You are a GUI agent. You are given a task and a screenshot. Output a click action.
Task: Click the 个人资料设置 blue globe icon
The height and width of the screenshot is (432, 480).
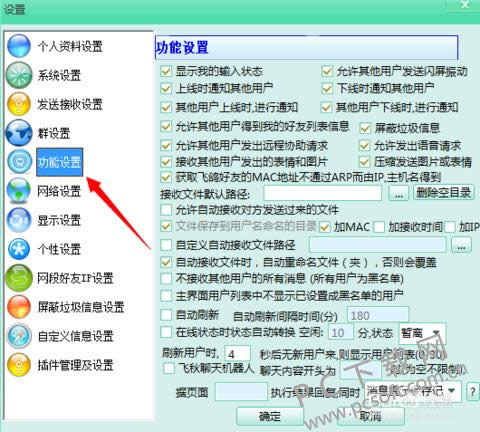coord(19,46)
